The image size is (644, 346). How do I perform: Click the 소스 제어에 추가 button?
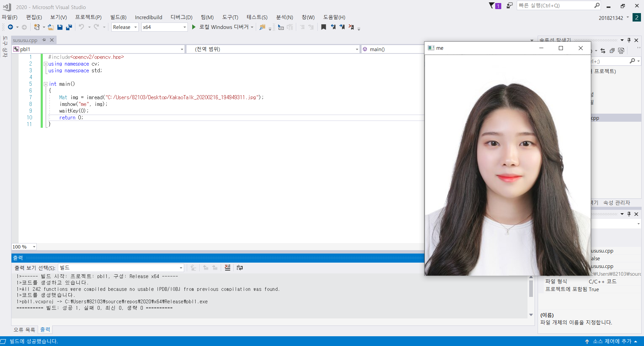[x=612, y=341]
